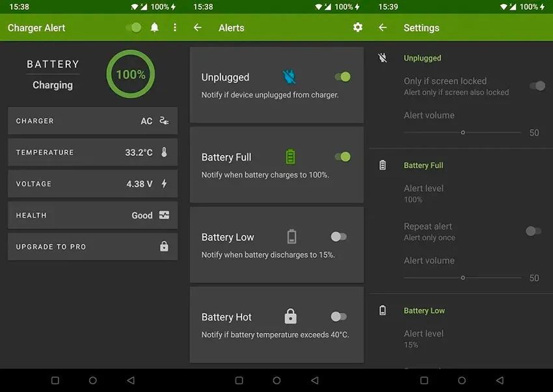Tap the Battery Full section header in Settings
Screen dimensions: 553x392
coord(424,165)
